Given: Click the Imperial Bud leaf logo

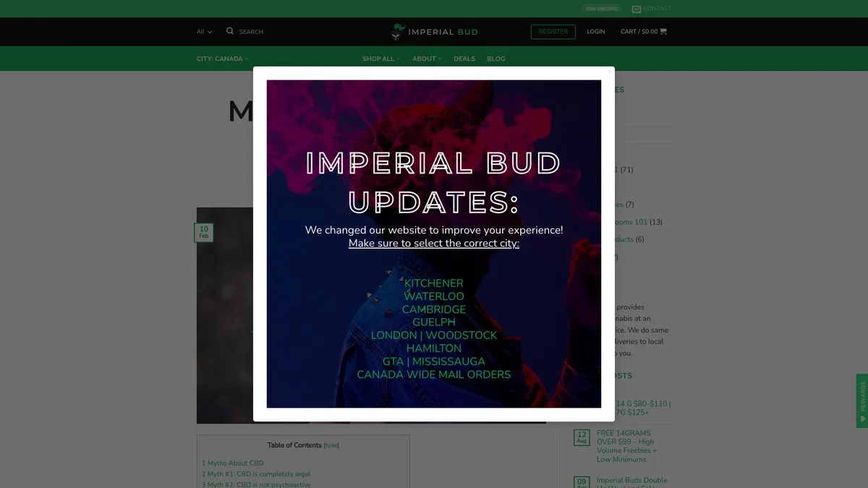Looking at the screenshot, I should pyautogui.click(x=396, y=31).
